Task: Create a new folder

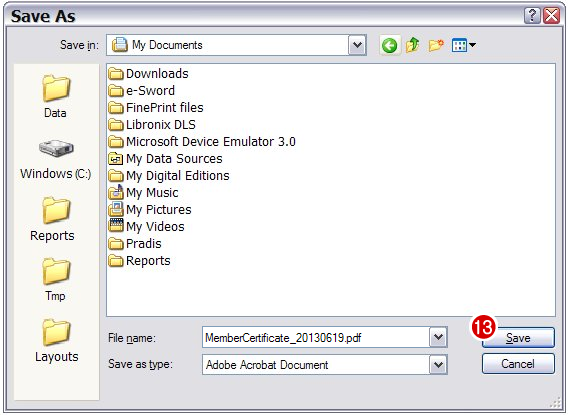Action: 436,45
